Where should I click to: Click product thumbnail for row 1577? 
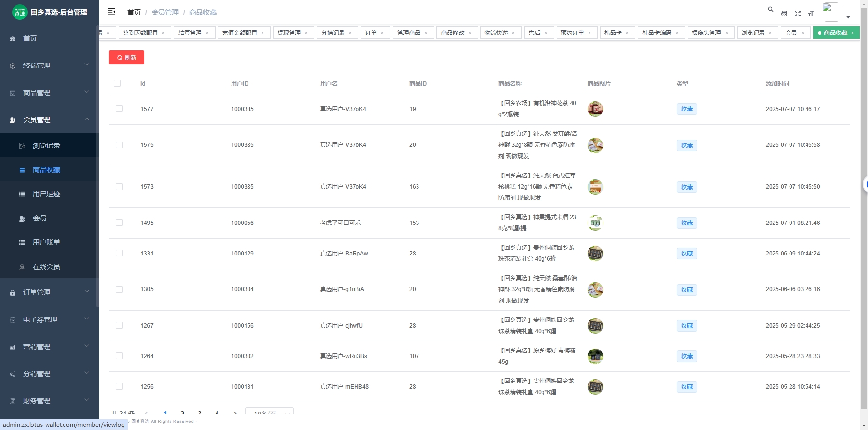tap(595, 109)
